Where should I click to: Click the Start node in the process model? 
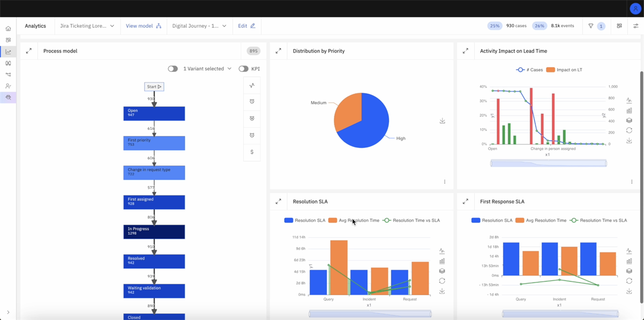pos(154,86)
